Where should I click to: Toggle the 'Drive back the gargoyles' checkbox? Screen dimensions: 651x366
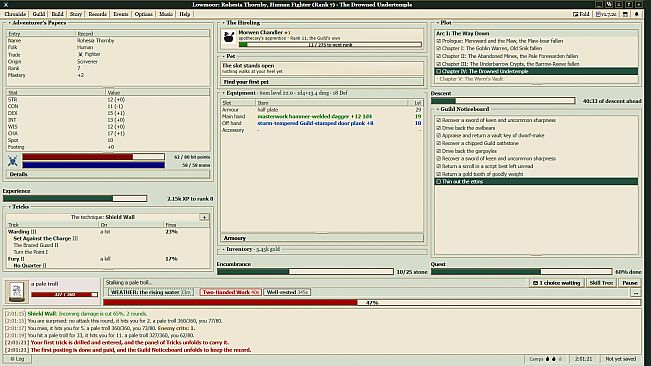click(438, 151)
